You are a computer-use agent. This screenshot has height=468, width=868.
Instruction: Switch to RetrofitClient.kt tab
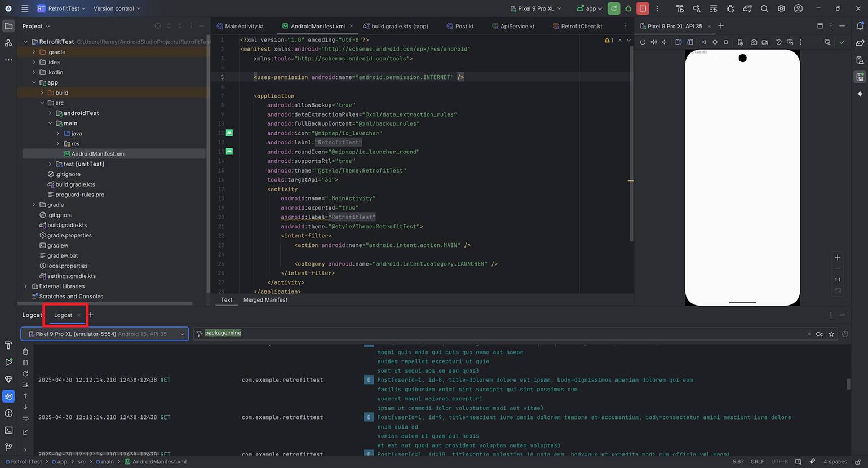[577, 26]
